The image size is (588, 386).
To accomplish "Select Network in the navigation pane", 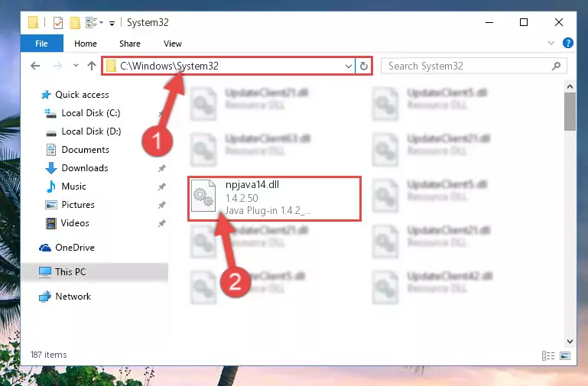I will [73, 296].
